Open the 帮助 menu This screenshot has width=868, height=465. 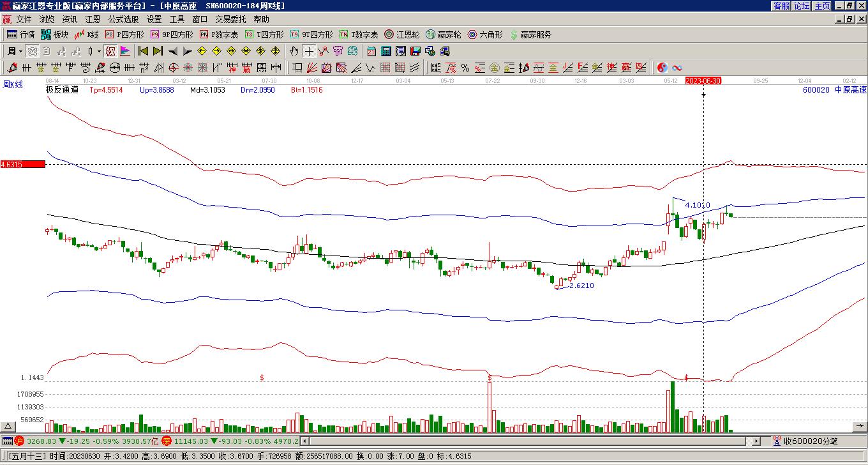261,20
